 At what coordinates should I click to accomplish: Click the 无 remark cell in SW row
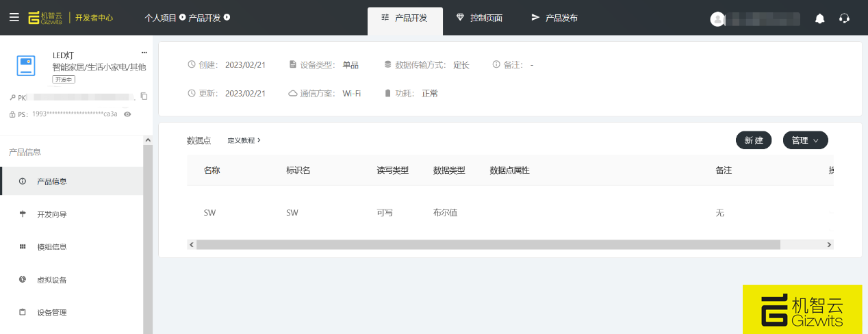coord(720,213)
